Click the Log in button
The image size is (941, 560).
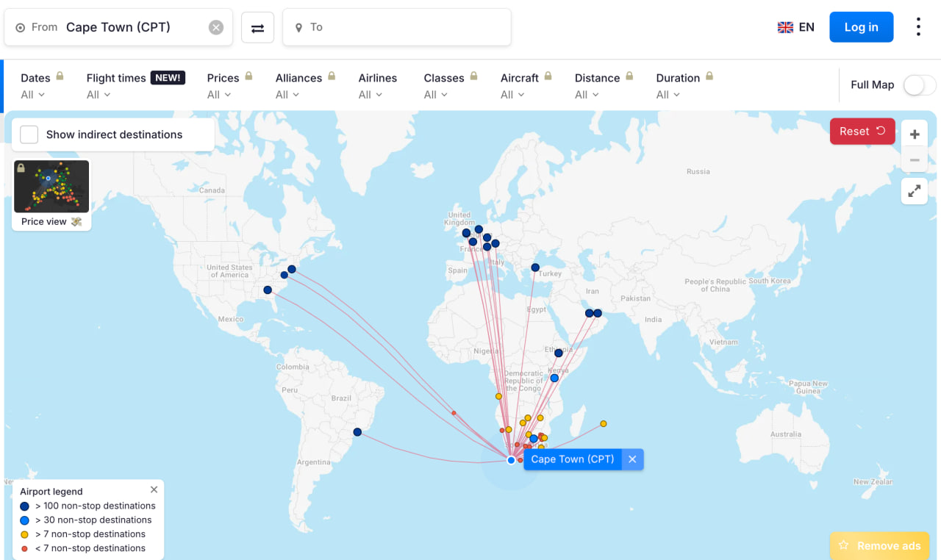tap(861, 27)
